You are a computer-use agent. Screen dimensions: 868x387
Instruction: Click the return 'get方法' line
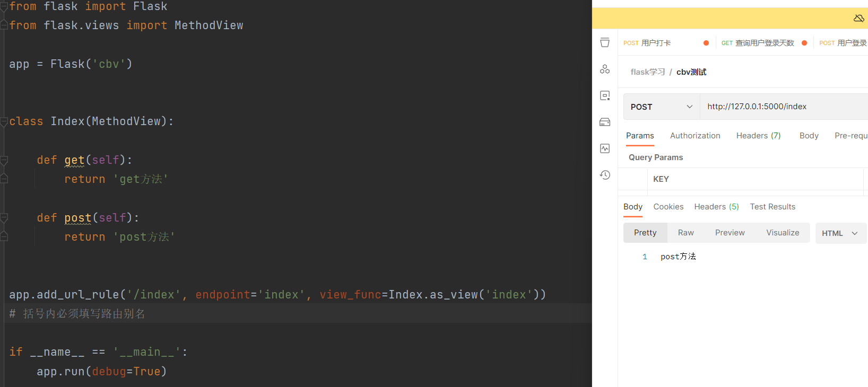(x=116, y=179)
